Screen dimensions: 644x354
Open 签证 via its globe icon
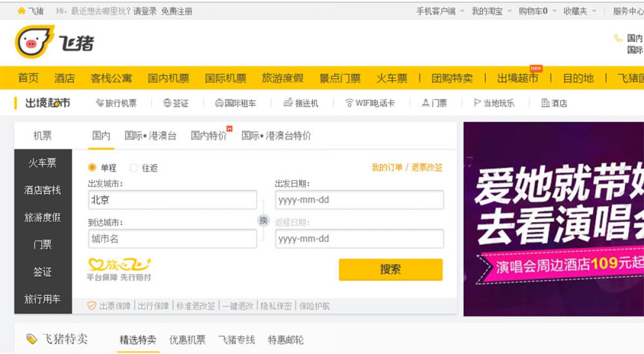click(x=167, y=103)
